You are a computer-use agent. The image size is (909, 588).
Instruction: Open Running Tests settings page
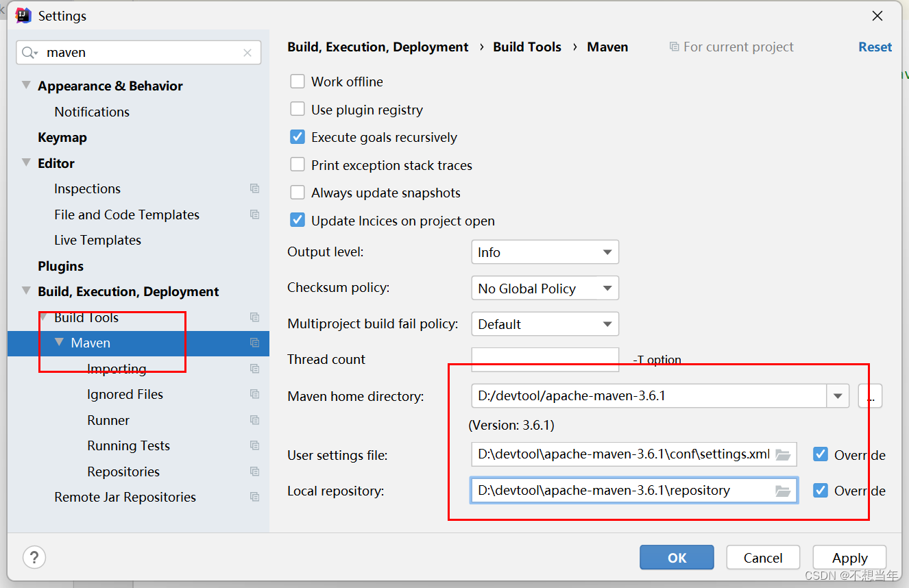click(128, 445)
